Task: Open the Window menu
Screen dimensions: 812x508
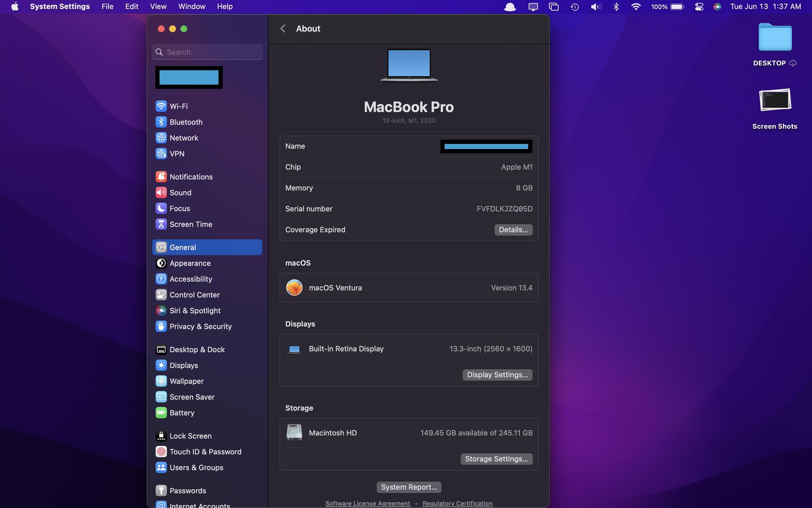Action: pos(192,7)
